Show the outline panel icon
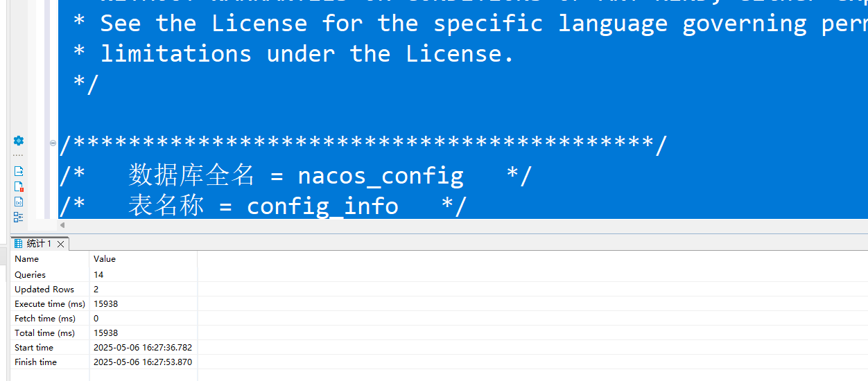The image size is (868, 381). pos(19,217)
